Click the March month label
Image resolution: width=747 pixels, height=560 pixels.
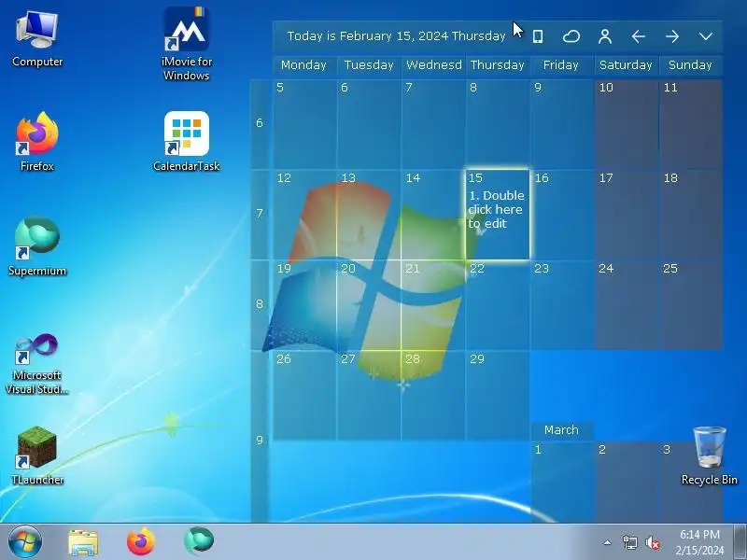click(x=562, y=430)
